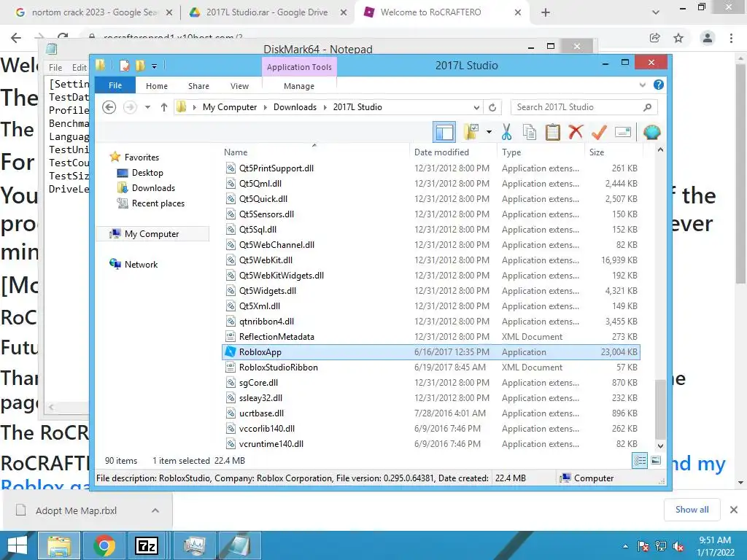Switch to the nortom crack 2023 tab
Viewport: 747px width, 560px height.
[93, 12]
